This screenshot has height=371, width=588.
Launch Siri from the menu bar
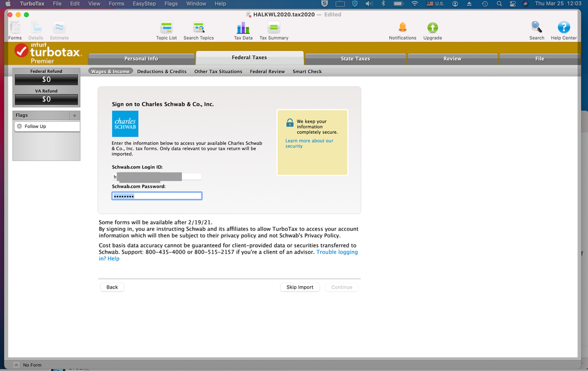(x=526, y=4)
